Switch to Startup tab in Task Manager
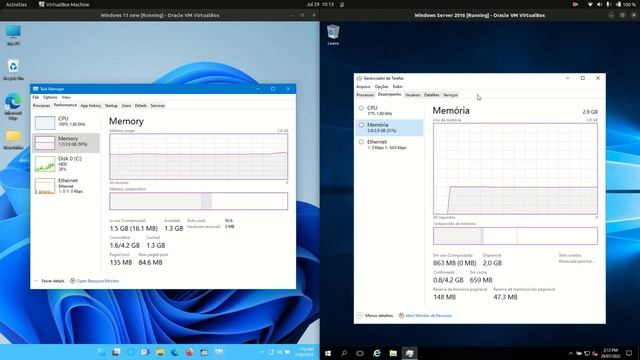This screenshot has width=640, height=360. pyautogui.click(x=111, y=106)
